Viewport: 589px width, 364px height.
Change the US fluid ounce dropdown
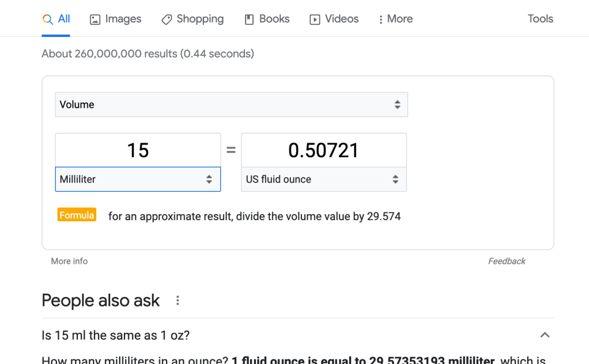click(x=323, y=180)
